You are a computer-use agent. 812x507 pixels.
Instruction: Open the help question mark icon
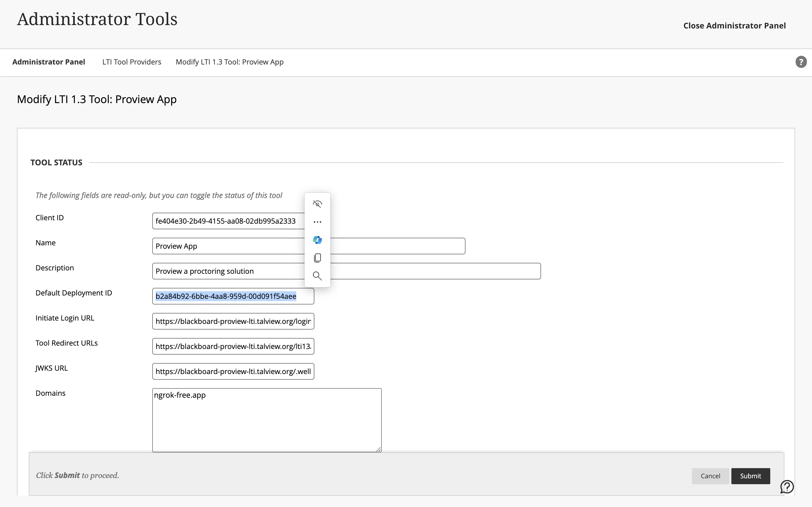(801, 62)
